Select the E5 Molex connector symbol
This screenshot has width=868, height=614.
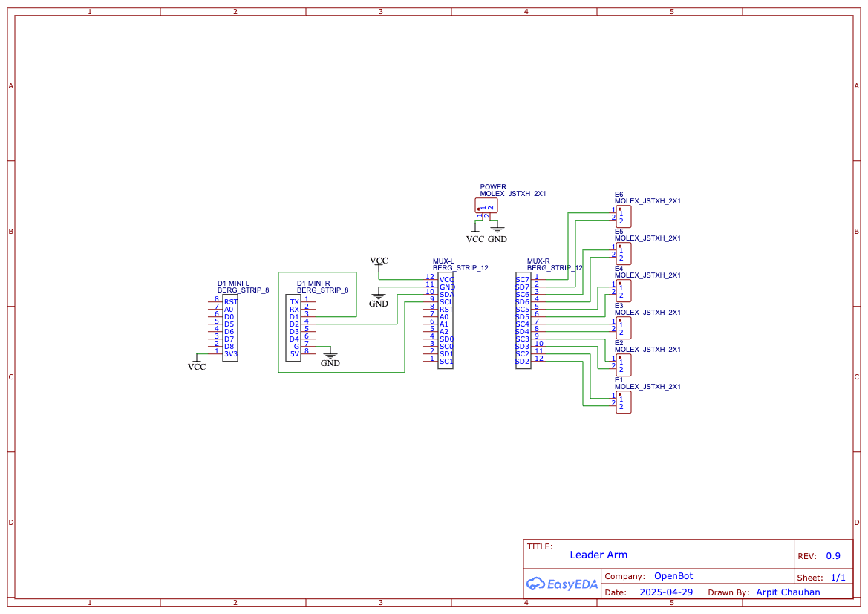[x=623, y=254]
